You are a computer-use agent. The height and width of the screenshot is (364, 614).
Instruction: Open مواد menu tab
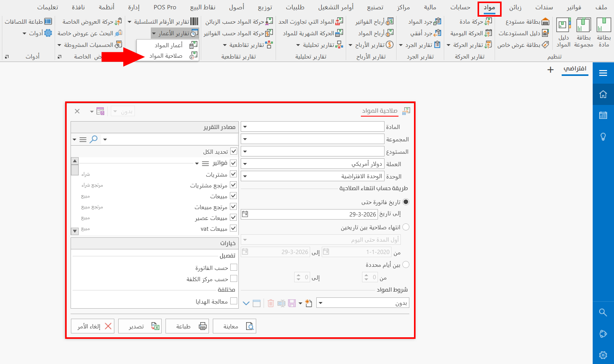(x=489, y=7)
